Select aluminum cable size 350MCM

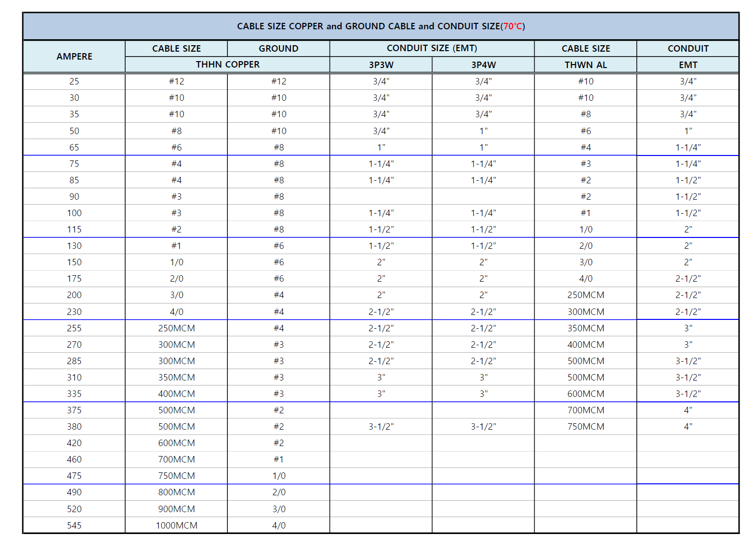[586, 328]
